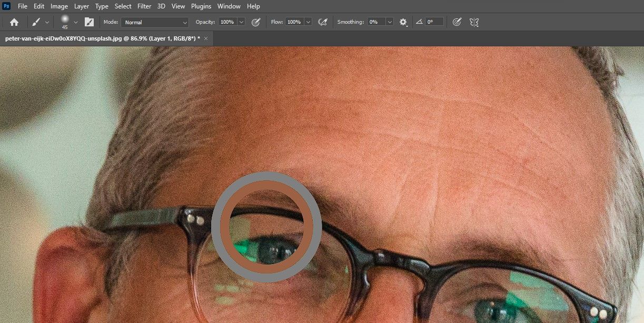Click the Smoothing label

pos(351,22)
